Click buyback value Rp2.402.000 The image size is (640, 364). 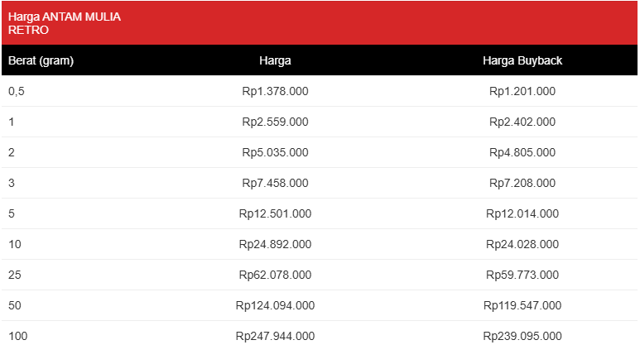tap(522, 122)
